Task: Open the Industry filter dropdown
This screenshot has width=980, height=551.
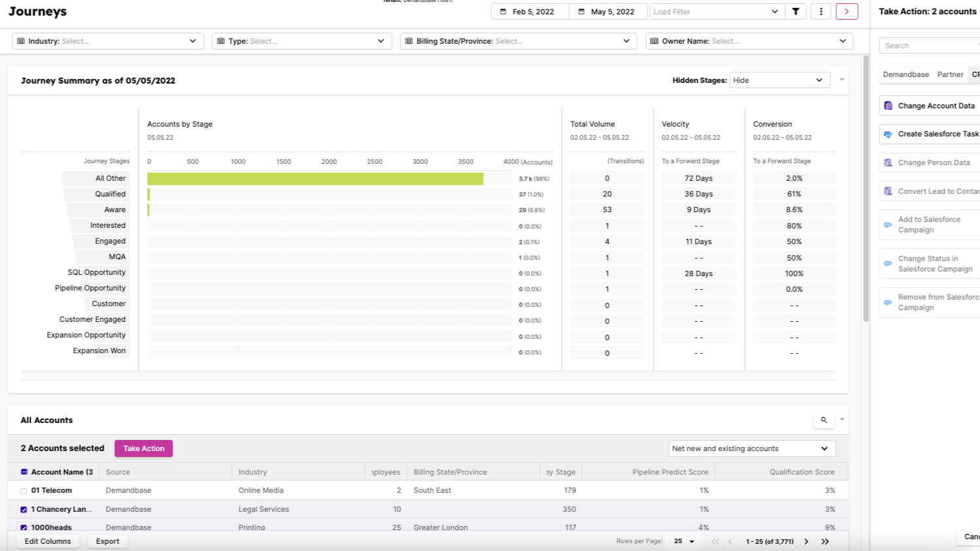Action: (108, 41)
